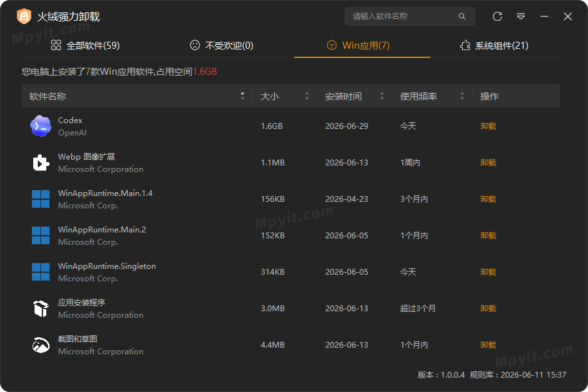Screen dimensions: 588x392
Task: Click the 152KB size cell
Action: coord(272,235)
